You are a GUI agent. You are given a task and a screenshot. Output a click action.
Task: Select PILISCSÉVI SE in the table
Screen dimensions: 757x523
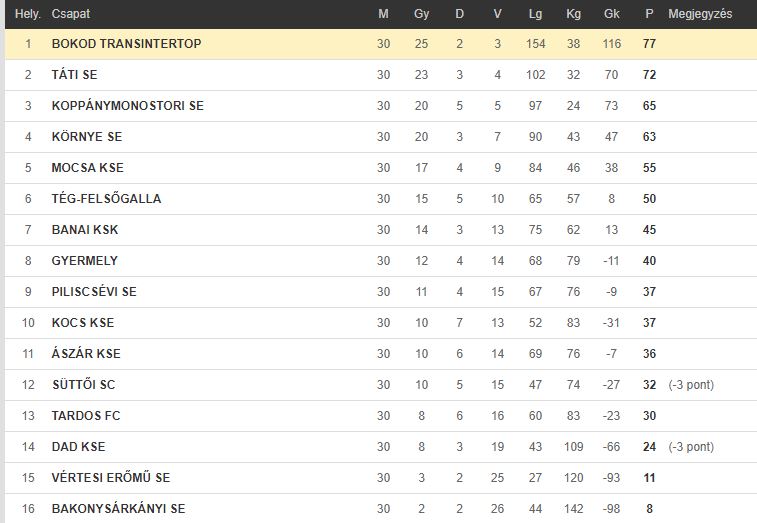tap(94, 291)
